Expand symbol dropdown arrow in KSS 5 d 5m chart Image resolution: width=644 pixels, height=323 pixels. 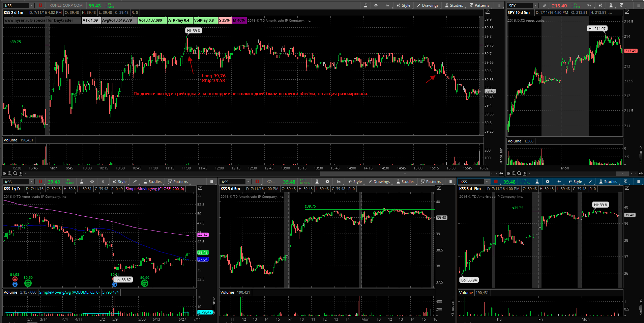click(x=248, y=182)
